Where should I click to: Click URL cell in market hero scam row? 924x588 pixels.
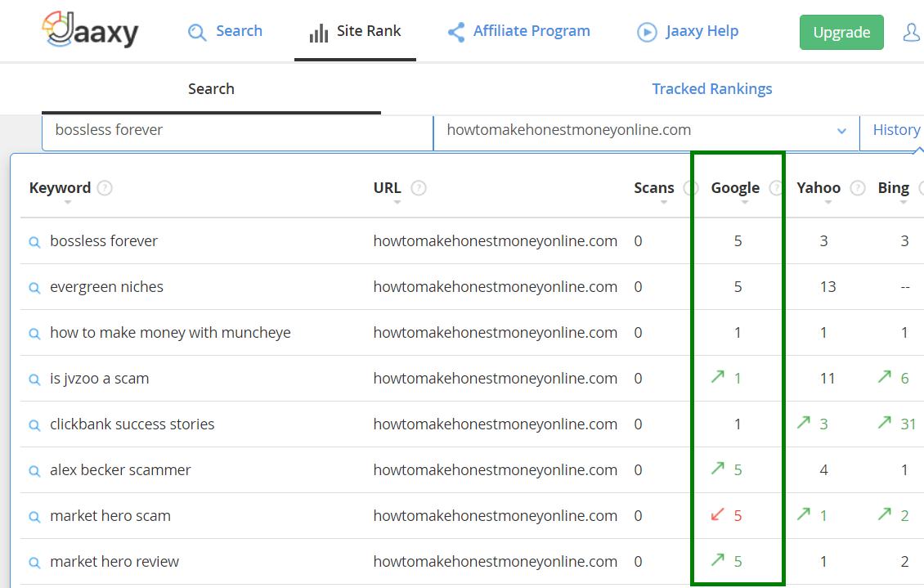point(495,515)
